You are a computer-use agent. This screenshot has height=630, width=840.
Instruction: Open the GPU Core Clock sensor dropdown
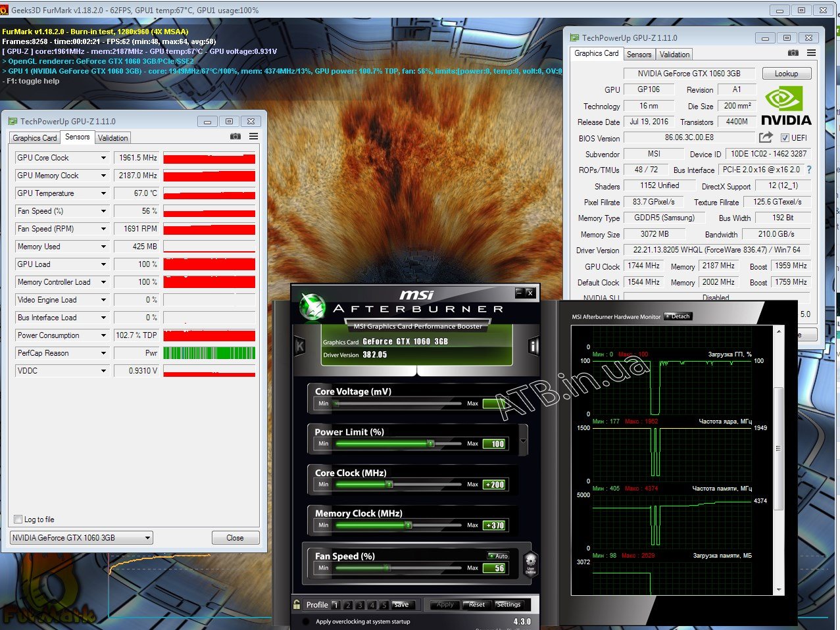[103, 158]
